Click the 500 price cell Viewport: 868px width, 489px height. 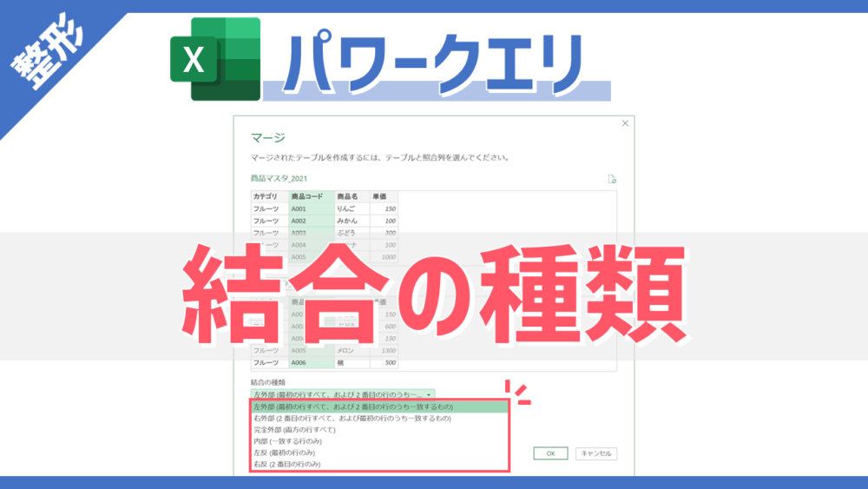(x=384, y=363)
